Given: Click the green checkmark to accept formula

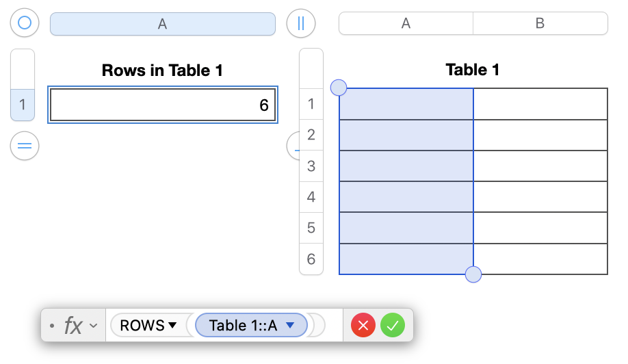Looking at the screenshot, I should coord(393,325).
